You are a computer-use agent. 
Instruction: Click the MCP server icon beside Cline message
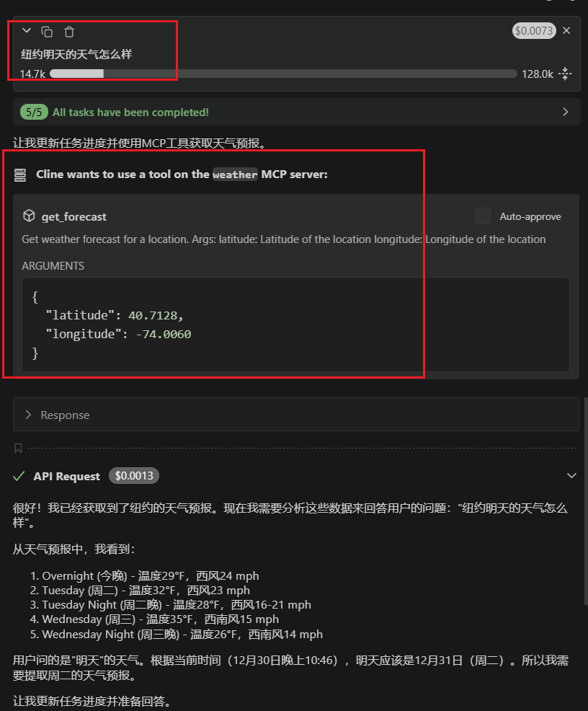click(x=21, y=175)
